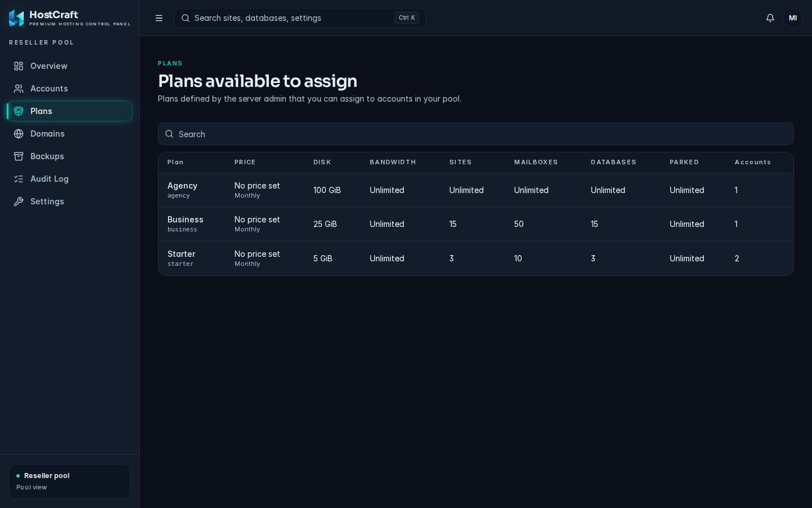The image size is (812, 508).
Task: Click the Starter accounts count 2
Action: tap(737, 259)
